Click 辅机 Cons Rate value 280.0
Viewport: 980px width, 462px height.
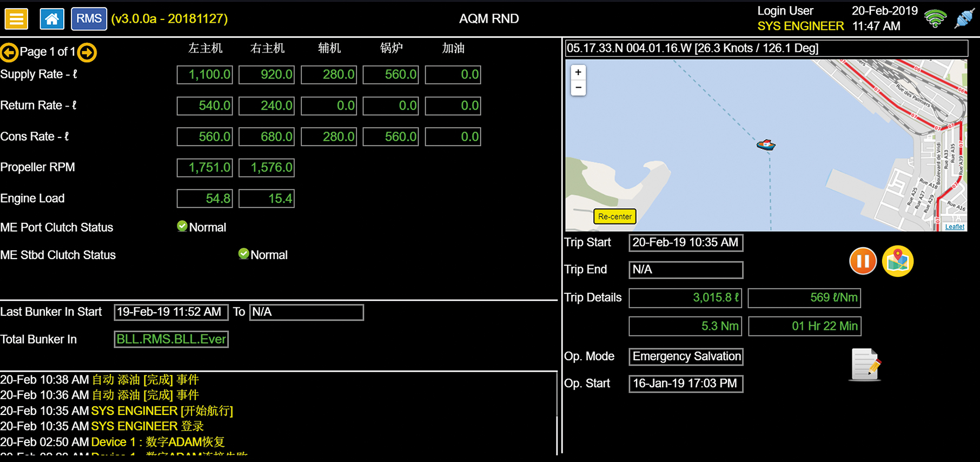(x=328, y=137)
